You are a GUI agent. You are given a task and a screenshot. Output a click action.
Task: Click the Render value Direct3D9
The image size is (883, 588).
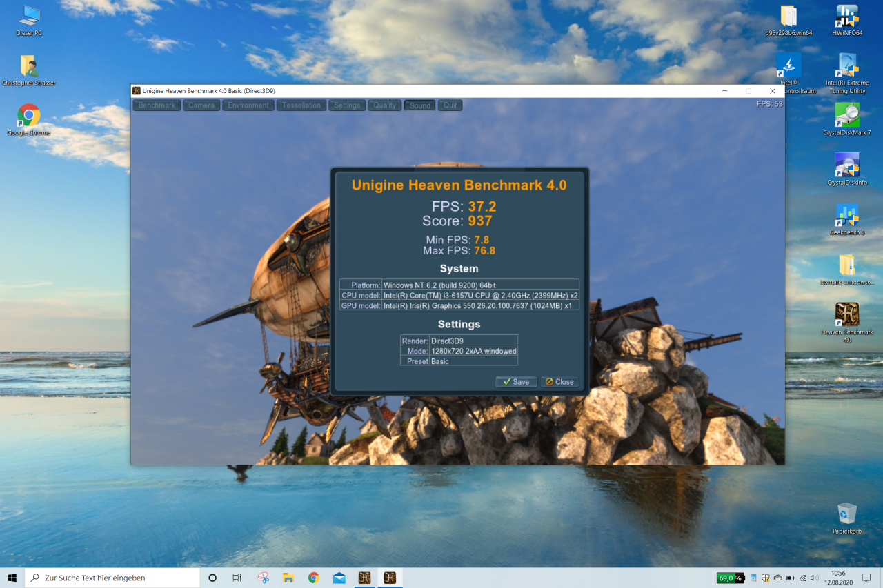(473, 341)
